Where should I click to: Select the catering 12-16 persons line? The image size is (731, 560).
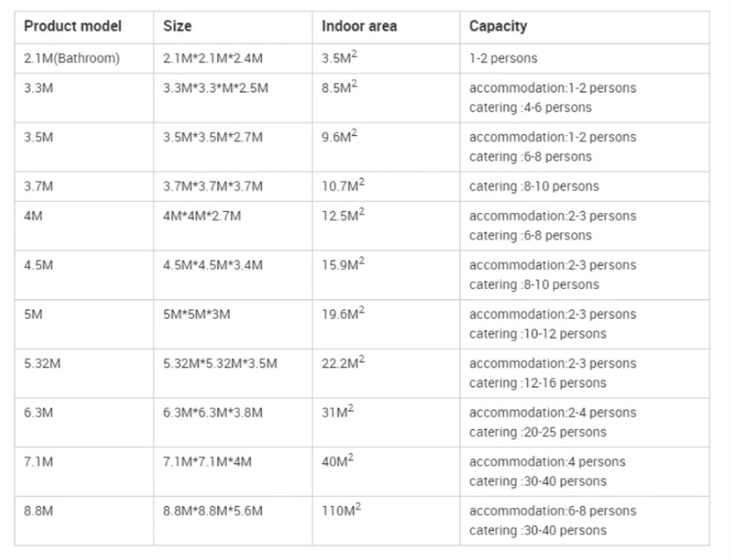click(537, 383)
